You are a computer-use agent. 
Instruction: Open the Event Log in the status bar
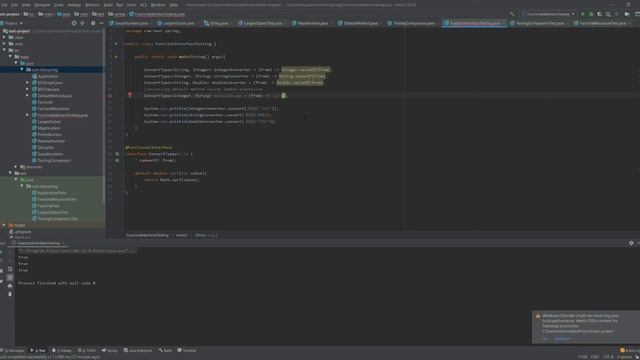click(629, 350)
